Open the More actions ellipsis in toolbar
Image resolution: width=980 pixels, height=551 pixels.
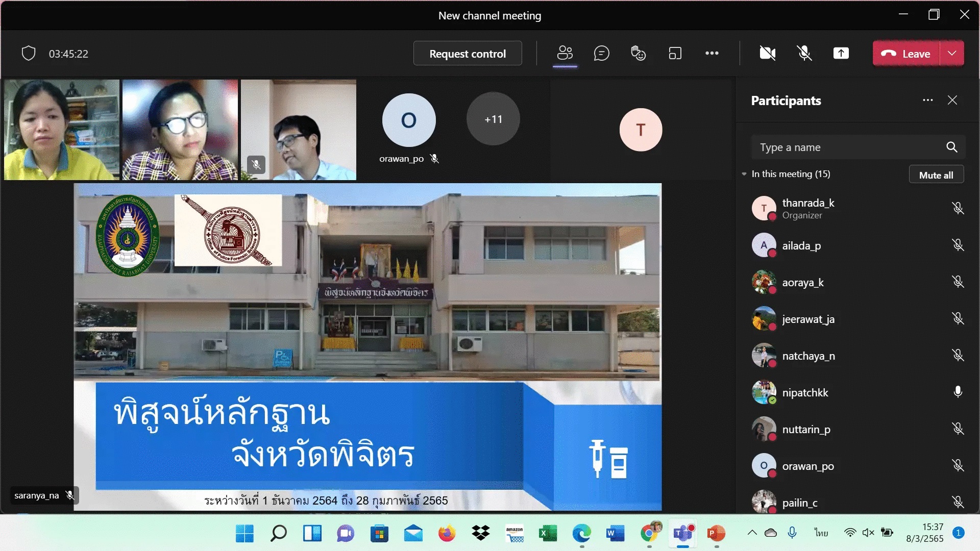(712, 53)
